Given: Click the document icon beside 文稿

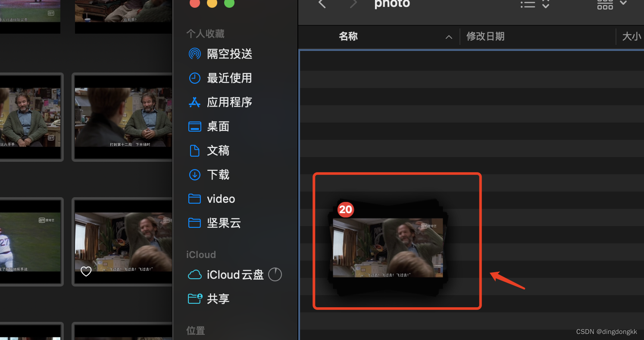Looking at the screenshot, I should click(x=195, y=151).
